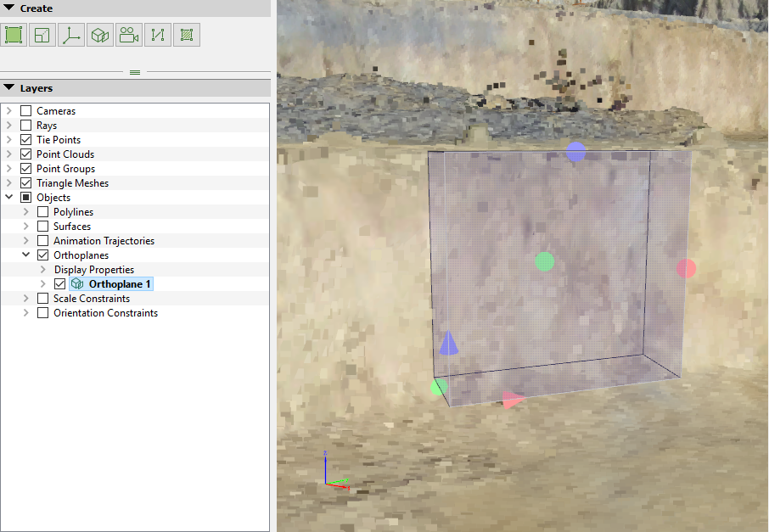Screen dimensions: 769x532
Task: Collapse the Create section header
Action: (x=9, y=8)
